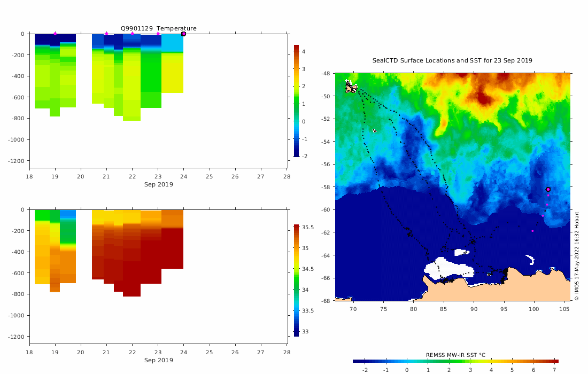Select the magenta marker above day 23
This screenshot has height=374, width=588.
coord(158,34)
